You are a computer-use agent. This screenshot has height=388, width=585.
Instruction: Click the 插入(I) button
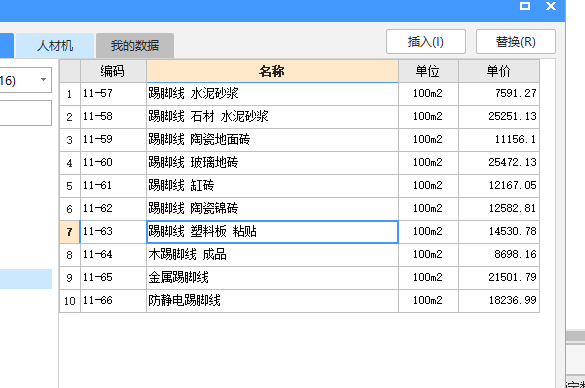[x=426, y=41]
